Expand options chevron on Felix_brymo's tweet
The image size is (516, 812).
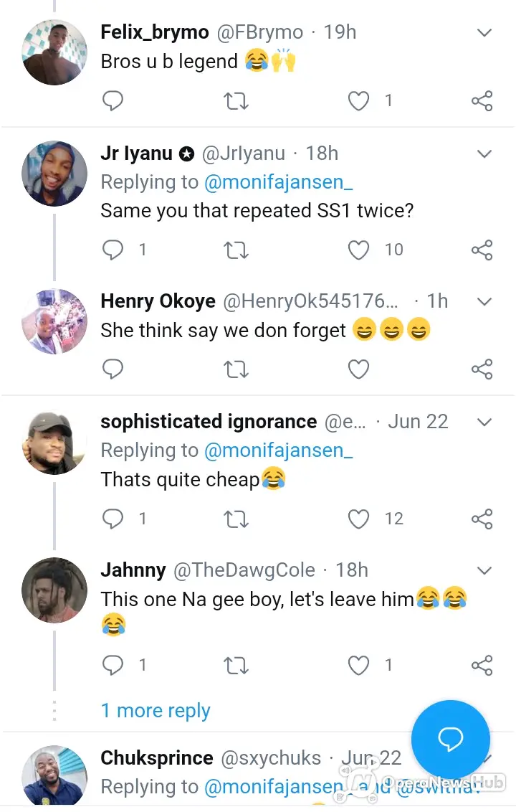(484, 32)
